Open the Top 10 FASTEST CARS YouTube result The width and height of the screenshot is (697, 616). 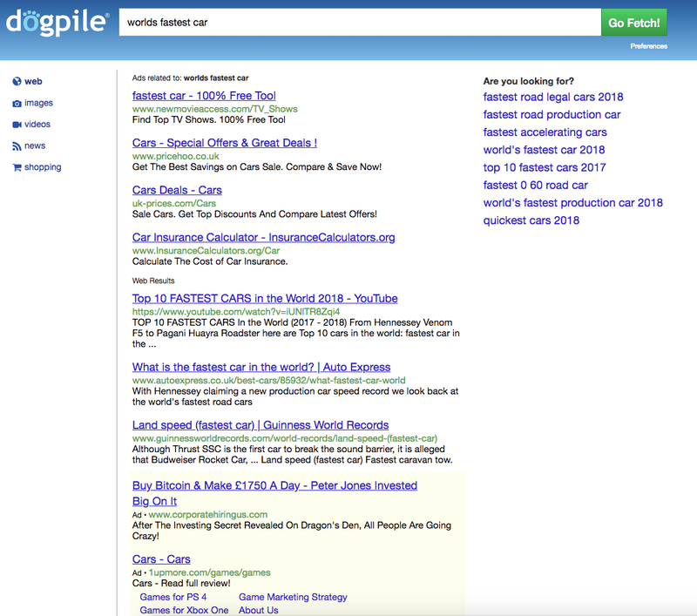[265, 298]
